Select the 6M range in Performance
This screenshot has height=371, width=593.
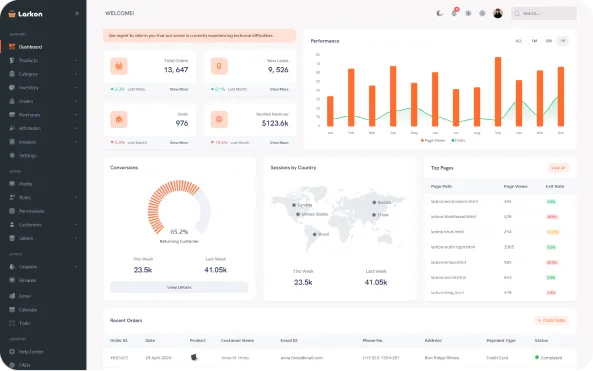point(549,41)
